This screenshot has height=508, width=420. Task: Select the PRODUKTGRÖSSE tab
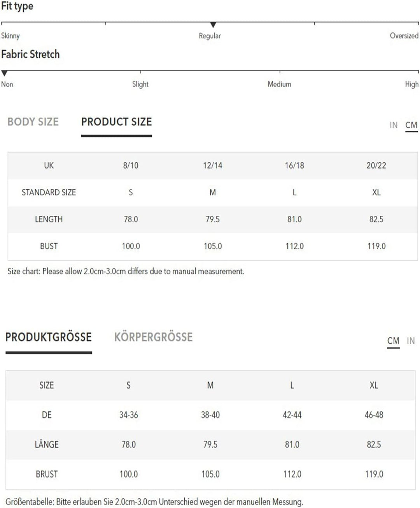pos(49,337)
